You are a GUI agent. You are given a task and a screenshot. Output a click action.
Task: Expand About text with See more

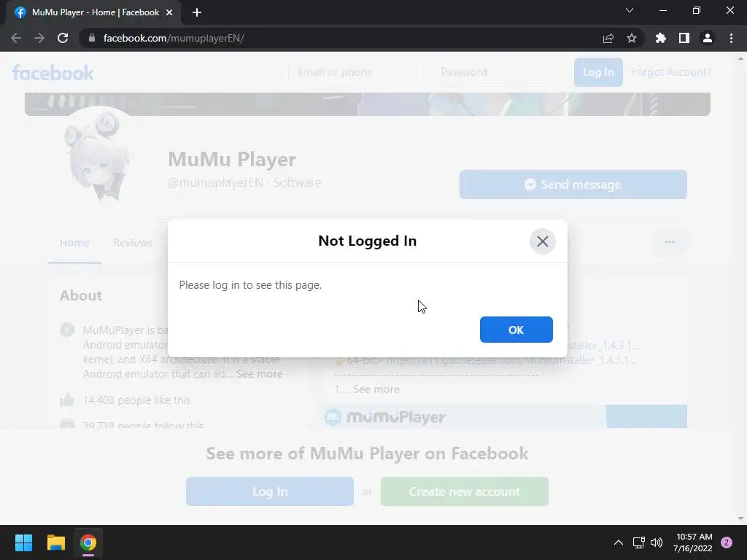tap(259, 374)
